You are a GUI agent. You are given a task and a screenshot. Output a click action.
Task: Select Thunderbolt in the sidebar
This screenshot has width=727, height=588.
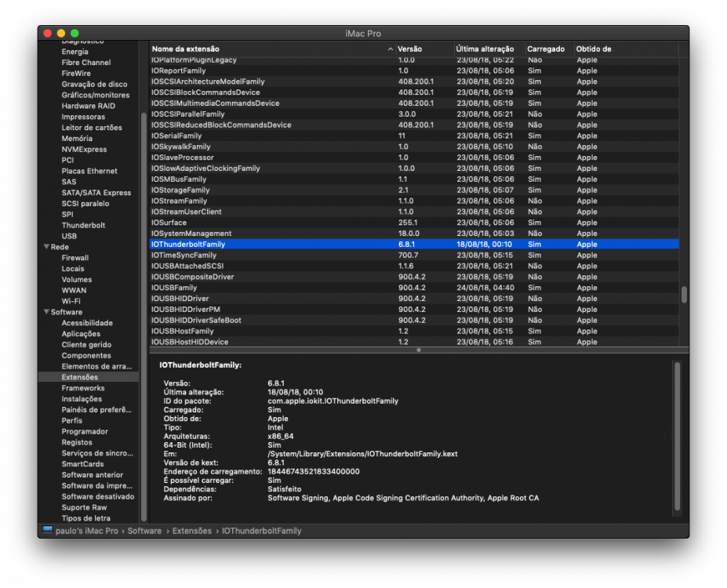(83, 225)
